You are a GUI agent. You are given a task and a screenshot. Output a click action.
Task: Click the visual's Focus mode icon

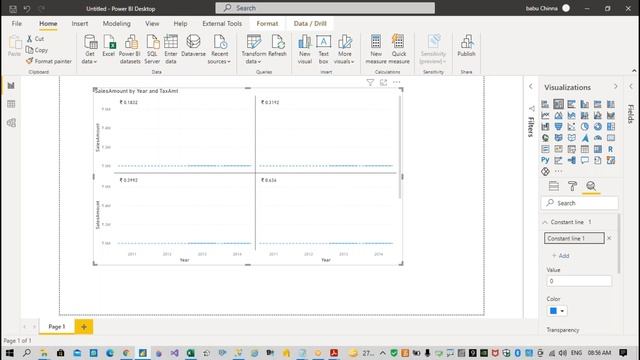point(383,82)
